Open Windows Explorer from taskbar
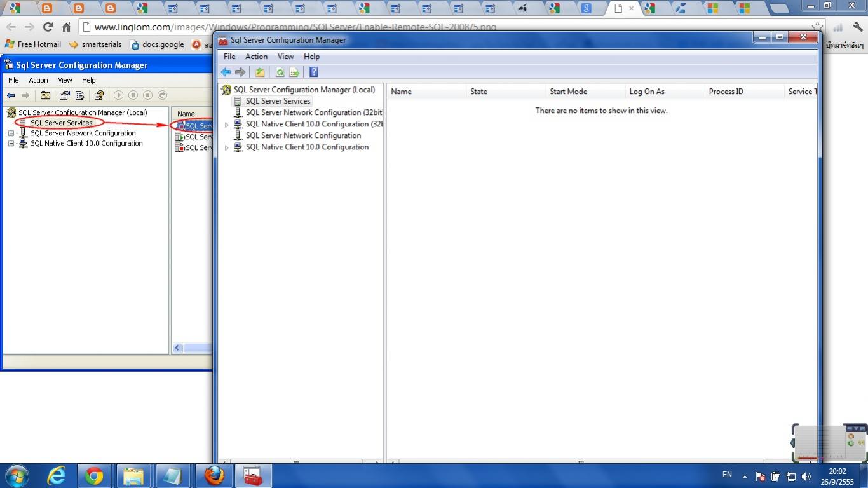868x488 pixels. pos(133,475)
